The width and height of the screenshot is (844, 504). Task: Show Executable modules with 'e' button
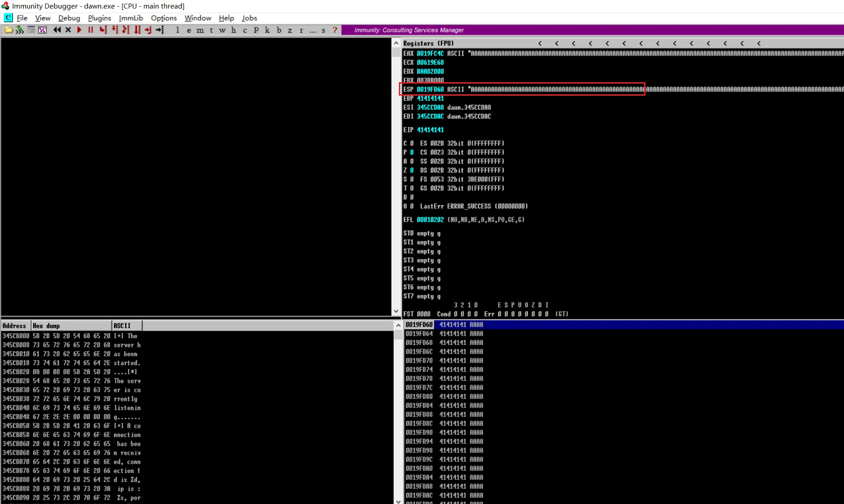click(x=189, y=30)
